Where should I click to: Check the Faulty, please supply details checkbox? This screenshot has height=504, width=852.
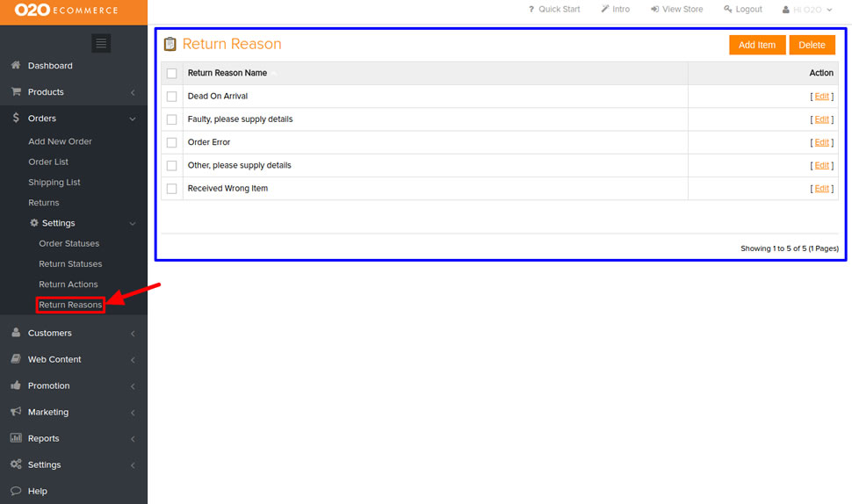pyautogui.click(x=171, y=119)
